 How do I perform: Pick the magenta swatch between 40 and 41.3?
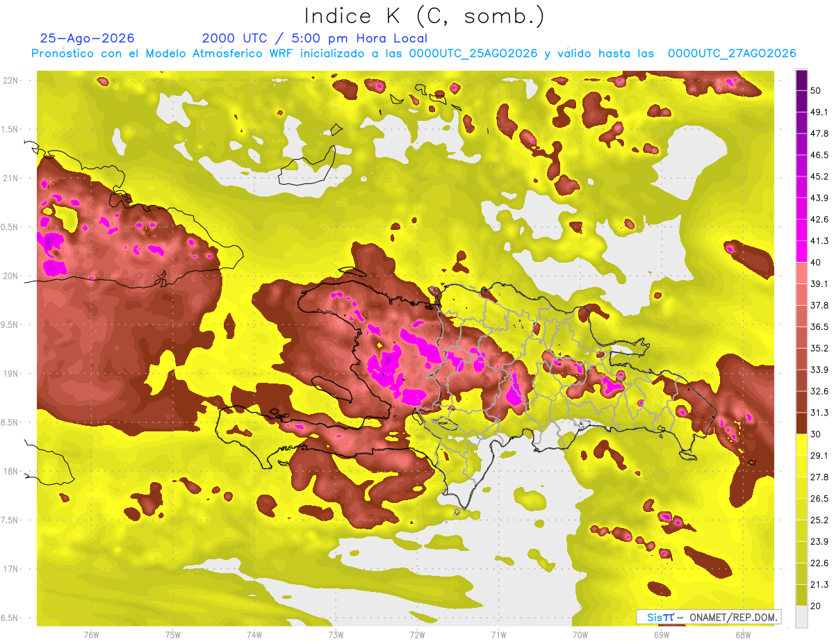click(801, 251)
